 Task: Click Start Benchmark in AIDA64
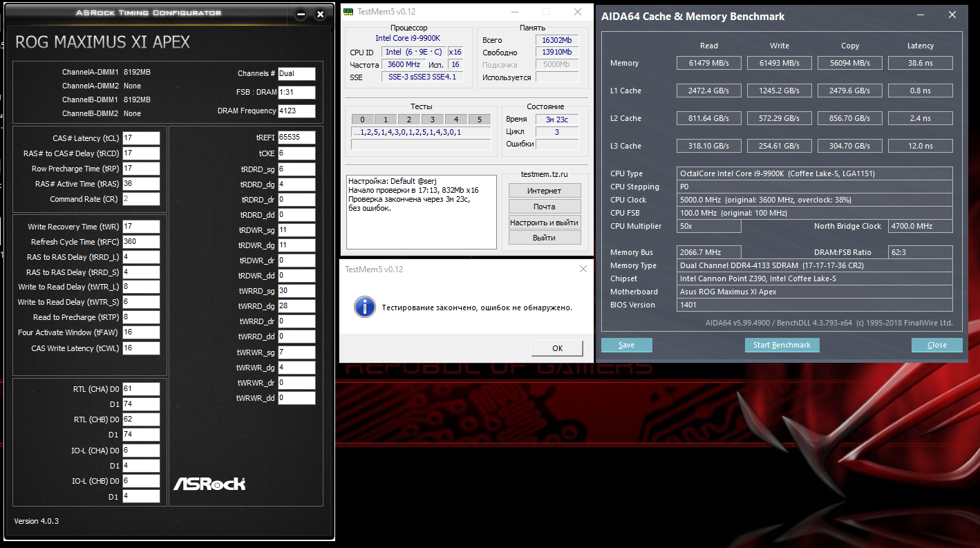[x=782, y=345]
